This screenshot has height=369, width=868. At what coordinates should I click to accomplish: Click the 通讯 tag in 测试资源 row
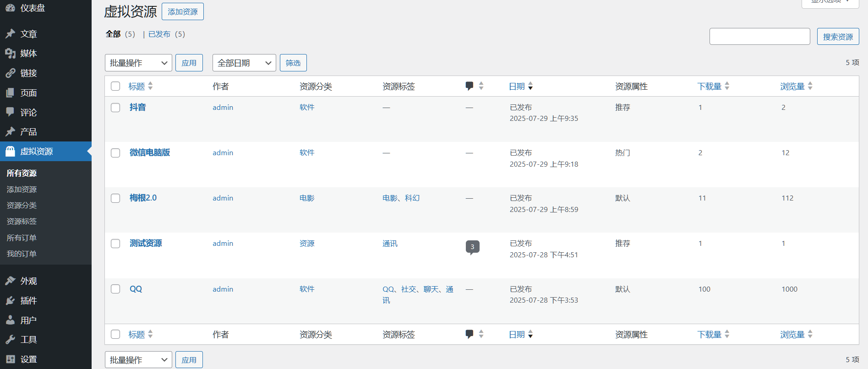coord(390,244)
